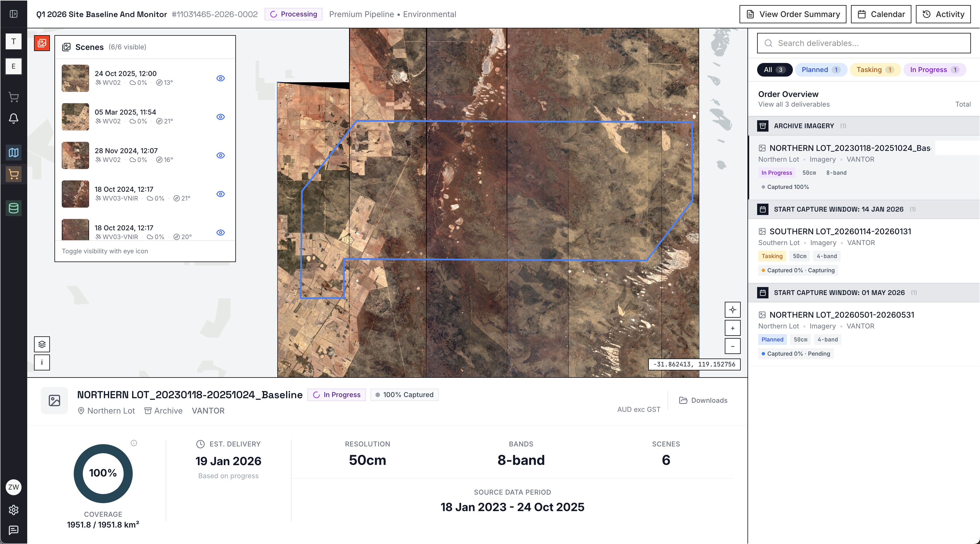Open the database panel in the sidebar
Screen dimensions: 980x544
pos(13,208)
